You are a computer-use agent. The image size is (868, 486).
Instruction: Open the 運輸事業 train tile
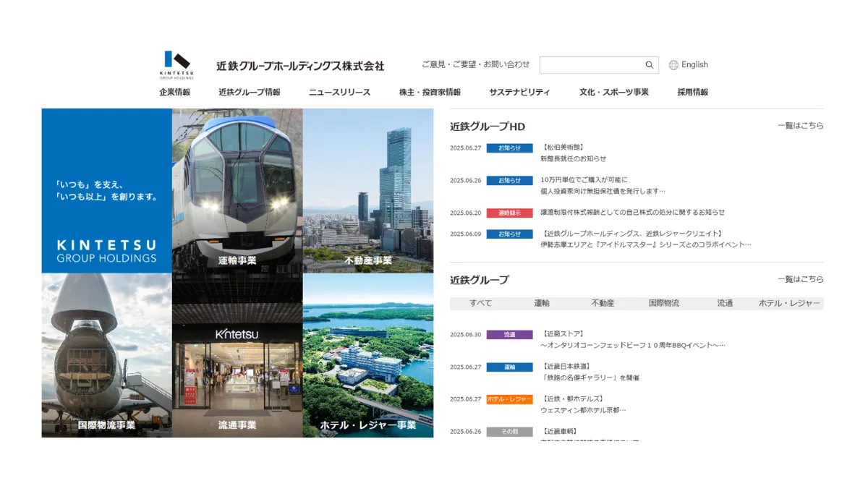237,191
